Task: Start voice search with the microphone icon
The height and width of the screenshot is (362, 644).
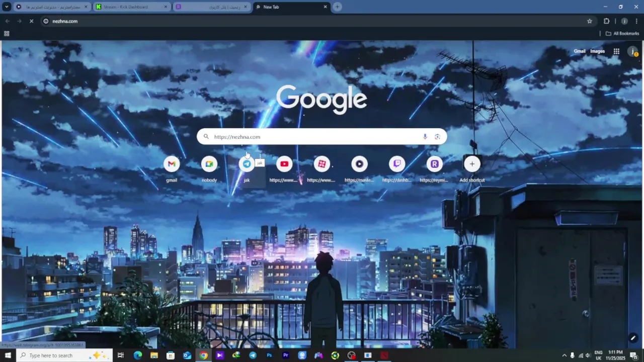Action: [425, 137]
